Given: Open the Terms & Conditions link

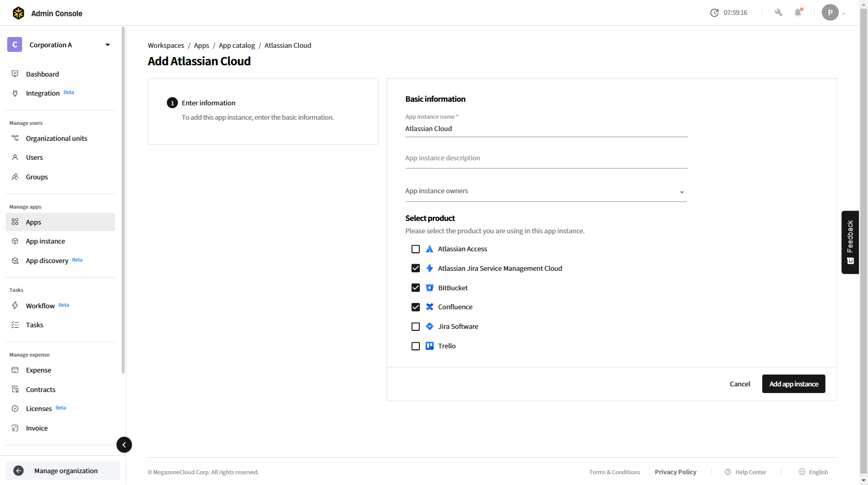Looking at the screenshot, I should [614, 472].
